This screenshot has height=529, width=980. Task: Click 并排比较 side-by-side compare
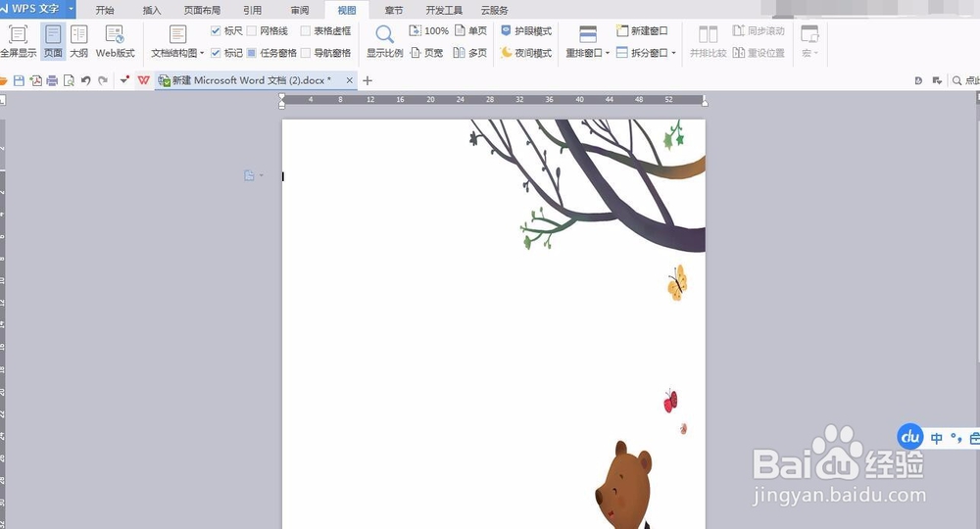coord(709,41)
